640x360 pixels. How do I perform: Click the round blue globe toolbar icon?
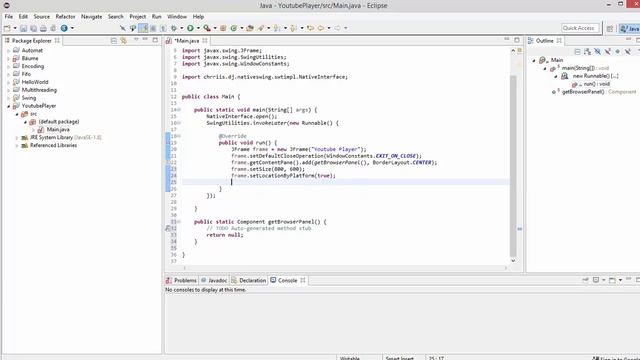64,28
